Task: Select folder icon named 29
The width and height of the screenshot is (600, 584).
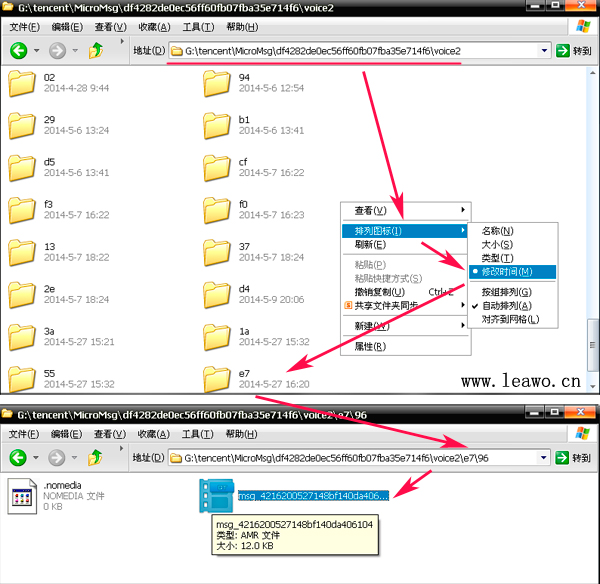Action: [22, 126]
